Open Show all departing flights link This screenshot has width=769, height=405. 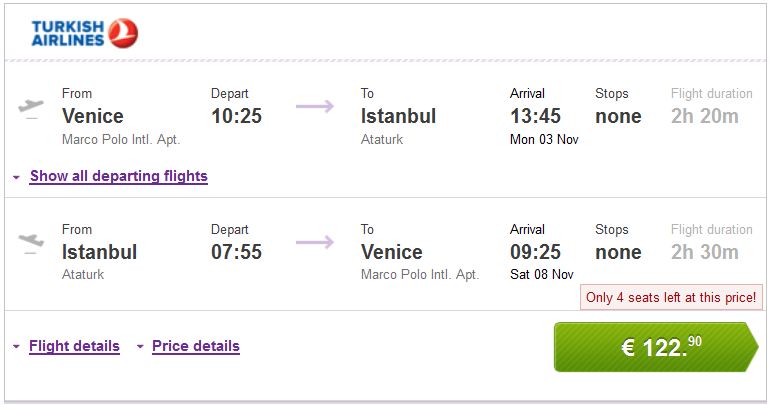(x=118, y=177)
